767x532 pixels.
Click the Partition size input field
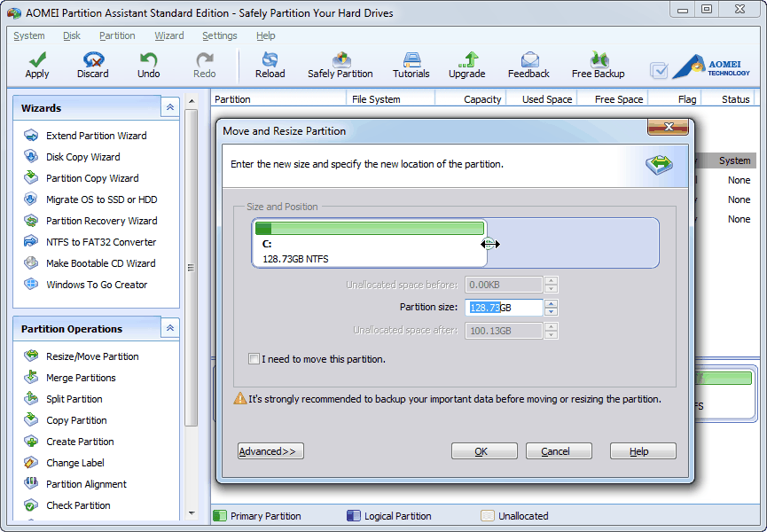click(504, 308)
